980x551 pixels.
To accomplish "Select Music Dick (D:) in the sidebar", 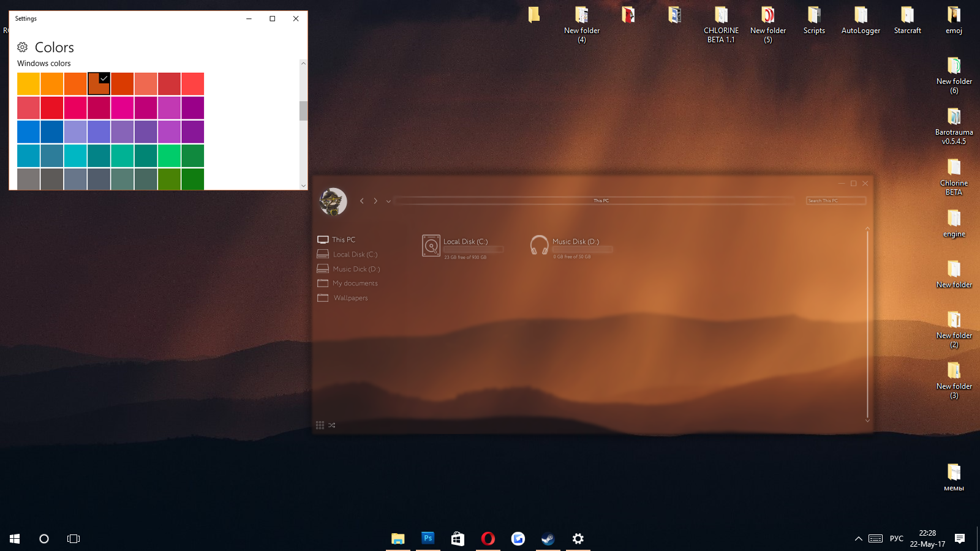I will pyautogui.click(x=349, y=269).
